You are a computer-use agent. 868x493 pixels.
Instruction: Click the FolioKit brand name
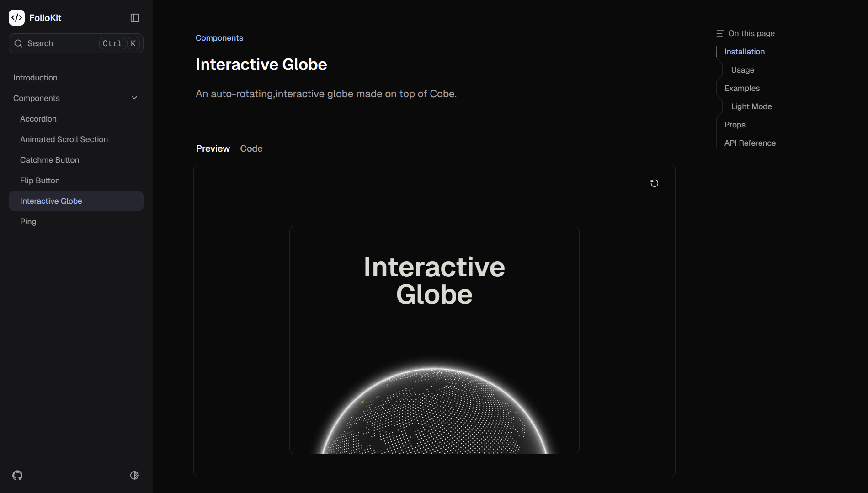(45, 18)
